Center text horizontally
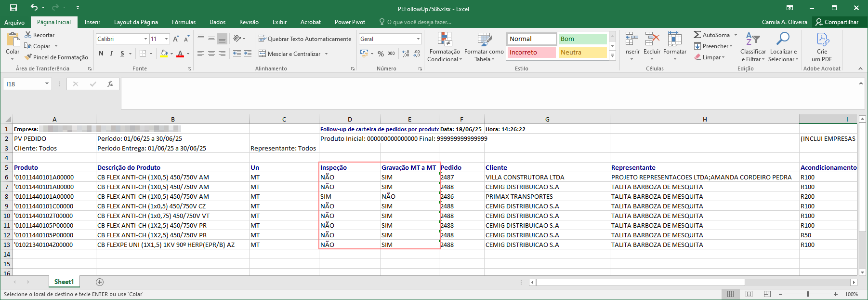Screen dimensions: 868x300 tap(211, 54)
